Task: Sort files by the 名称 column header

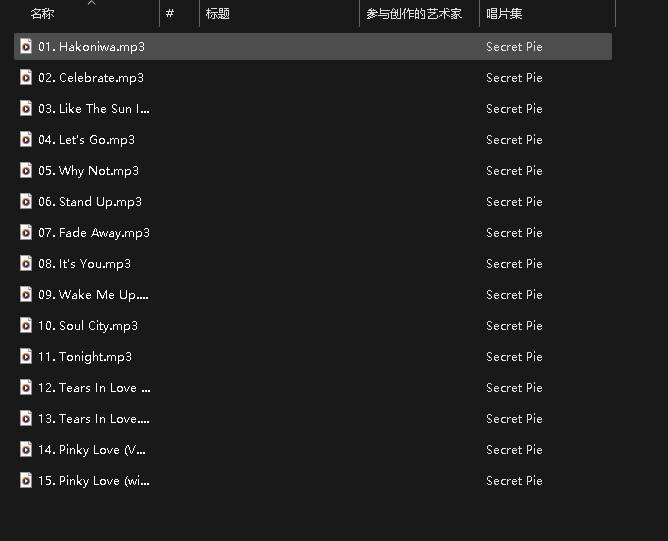Action: click(x=42, y=14)
